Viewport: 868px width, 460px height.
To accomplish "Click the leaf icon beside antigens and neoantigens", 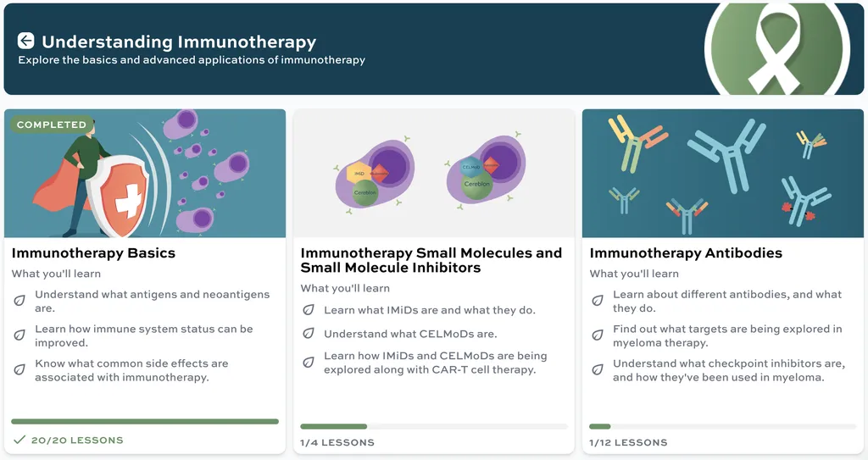I will 19,301.
